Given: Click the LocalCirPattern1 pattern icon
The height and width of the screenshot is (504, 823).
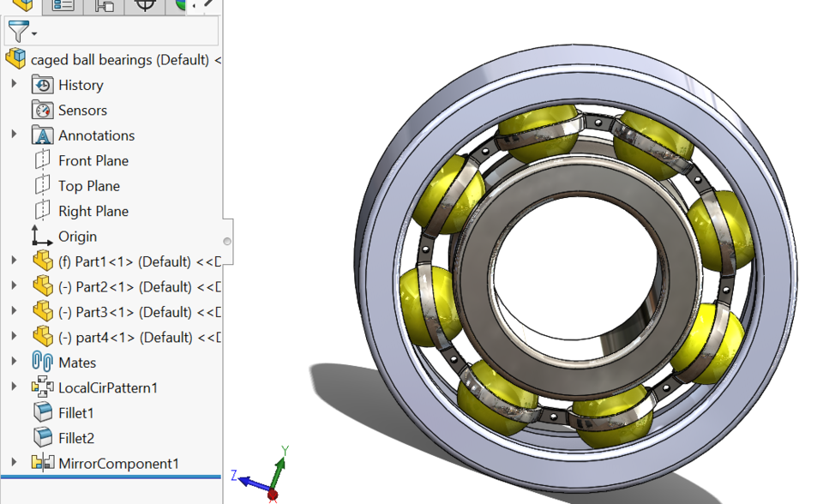Looking at the screenshot, I should click(x=42, y=387).
